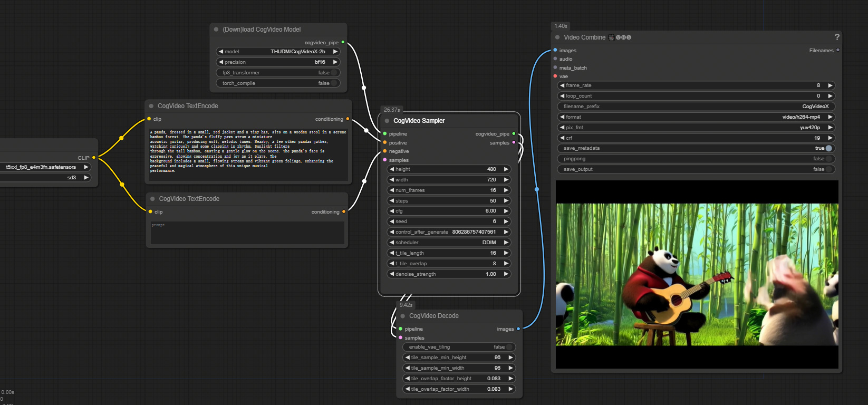Enable save_output in Video Combine

(x=696, y=169)
